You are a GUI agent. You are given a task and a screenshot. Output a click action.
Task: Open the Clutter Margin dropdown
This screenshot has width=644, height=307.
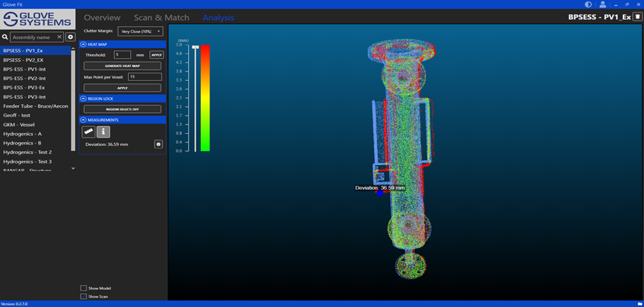(x=140, y=31)
